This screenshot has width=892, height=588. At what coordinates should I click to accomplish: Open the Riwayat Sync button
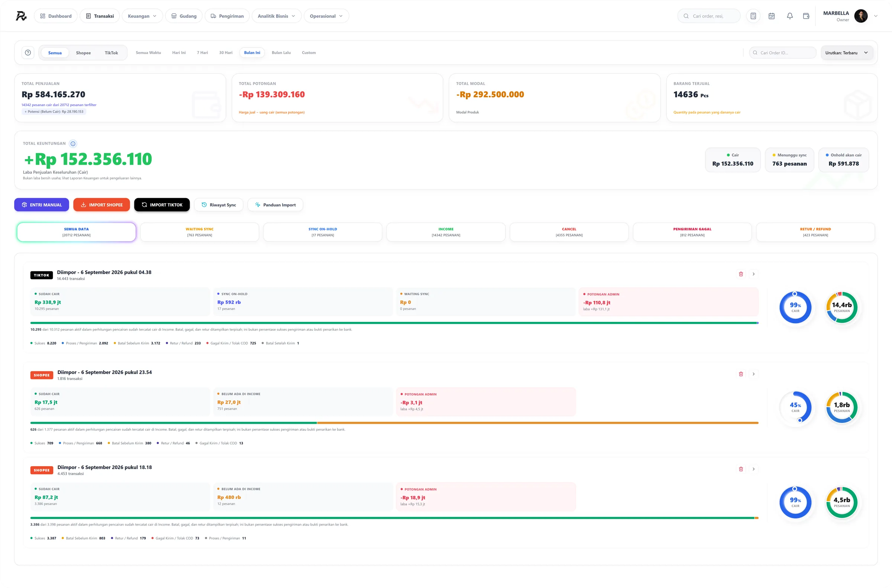pos(219,205)
